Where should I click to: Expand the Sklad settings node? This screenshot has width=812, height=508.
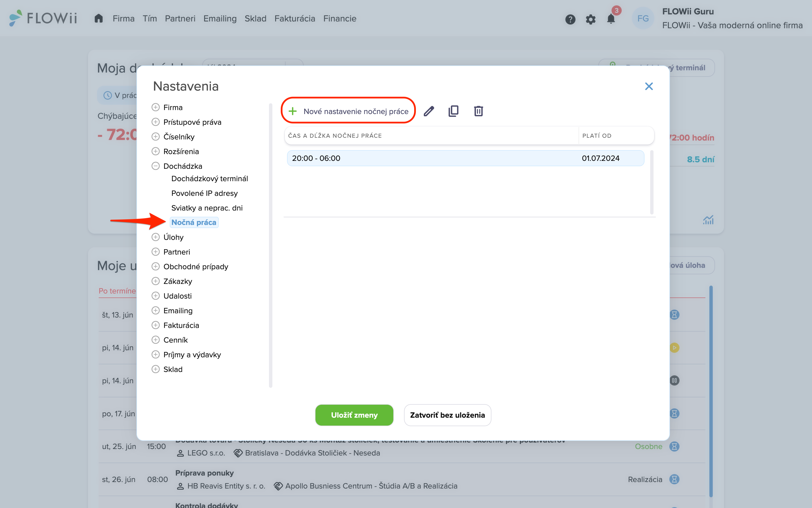click(155, 369)
